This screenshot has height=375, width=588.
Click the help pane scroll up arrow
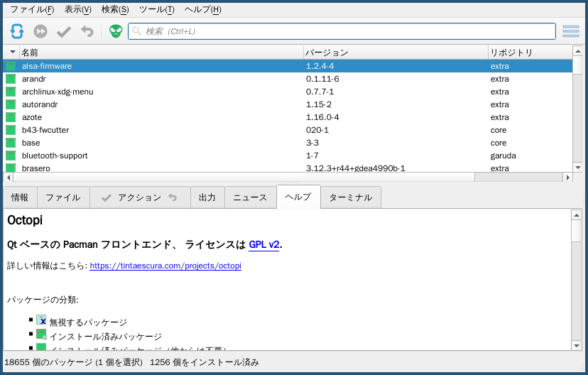[x=576, y=215]
